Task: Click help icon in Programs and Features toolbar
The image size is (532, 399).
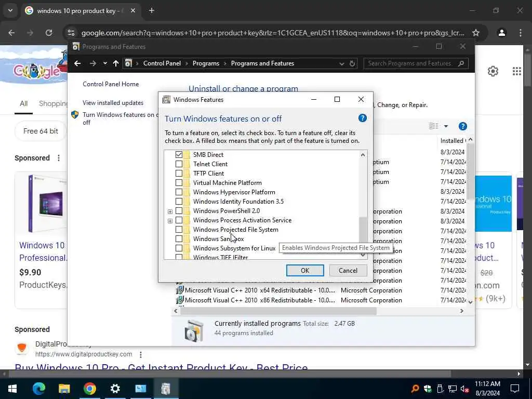Action: [463, 126]
